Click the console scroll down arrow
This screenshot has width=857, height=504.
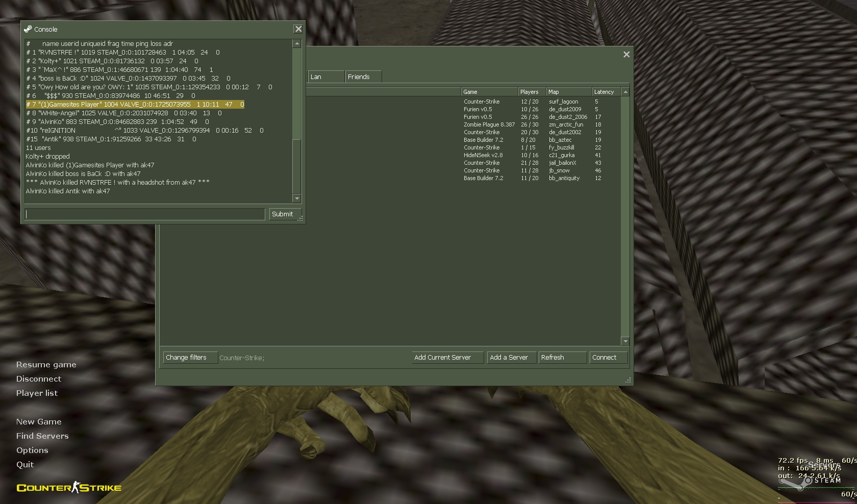tap(297, 198)
